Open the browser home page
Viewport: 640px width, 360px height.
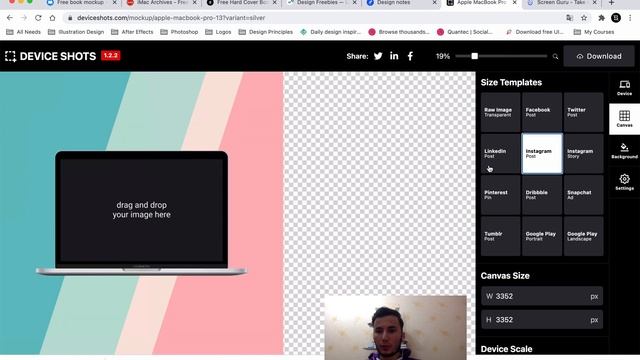coord(52,18)
